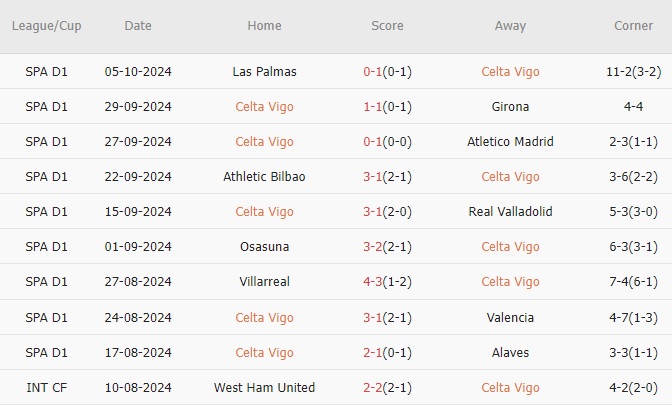This screenshot has height=412, width=672.
Task: Open the West Ham United team link
Action: pyautogui.click(x=264, y=388)
